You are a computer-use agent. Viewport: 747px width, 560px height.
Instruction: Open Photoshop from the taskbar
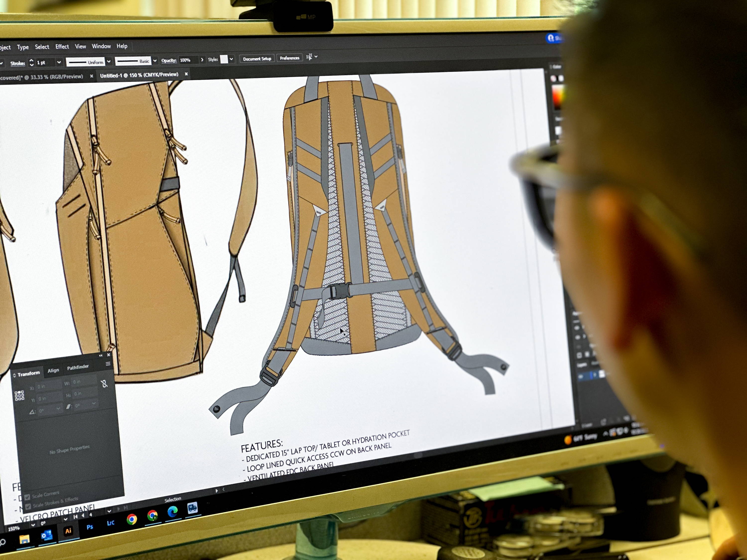(x=89, y=527)
